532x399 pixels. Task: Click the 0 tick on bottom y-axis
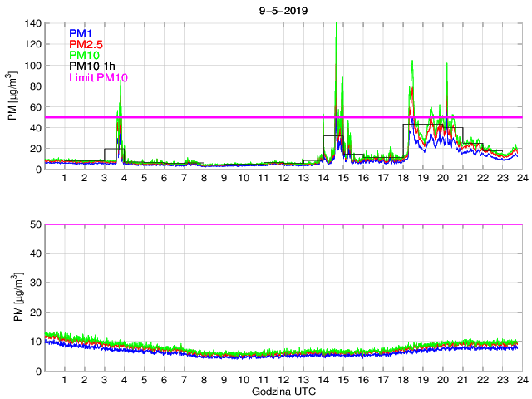38,370
